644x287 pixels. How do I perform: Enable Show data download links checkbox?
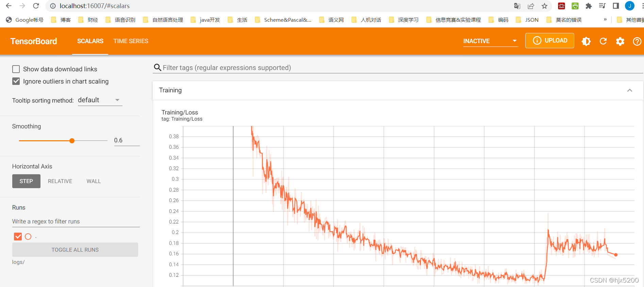point(16,69)
